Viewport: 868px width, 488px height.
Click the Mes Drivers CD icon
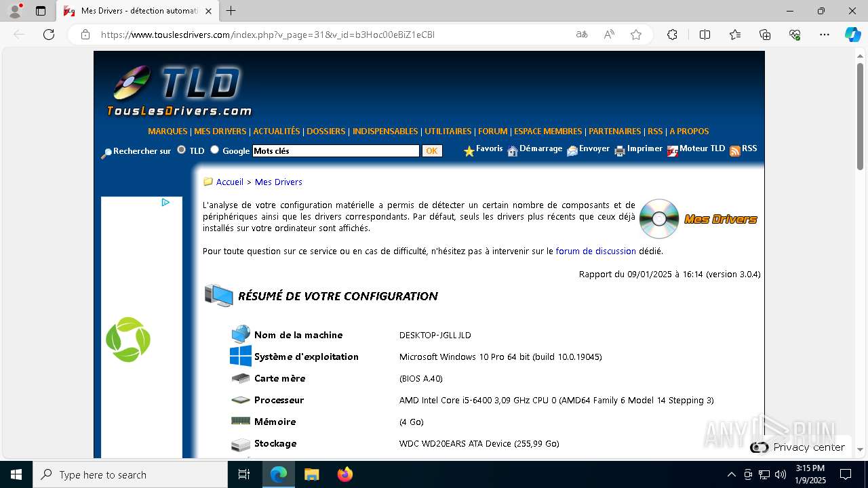pyautogui.click(x=659, y=219)
